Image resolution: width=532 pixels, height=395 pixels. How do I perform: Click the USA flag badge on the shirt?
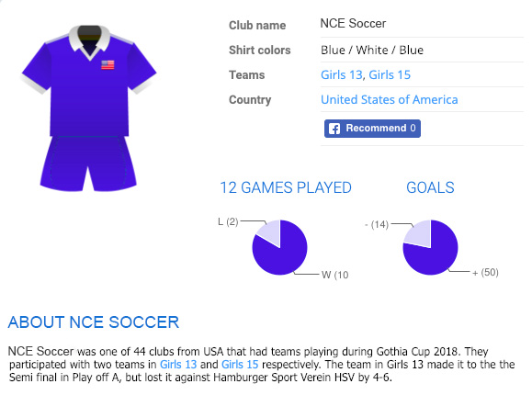click(x=108, y=65)
